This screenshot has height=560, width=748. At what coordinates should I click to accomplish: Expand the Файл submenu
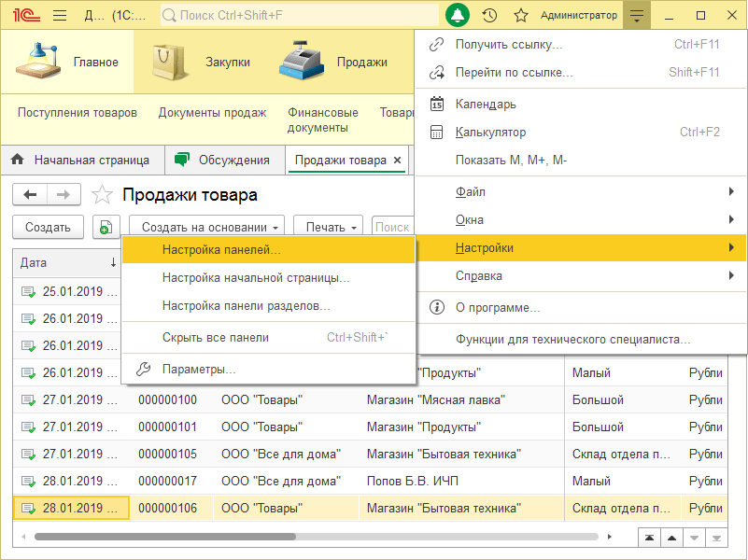[581, 191]
